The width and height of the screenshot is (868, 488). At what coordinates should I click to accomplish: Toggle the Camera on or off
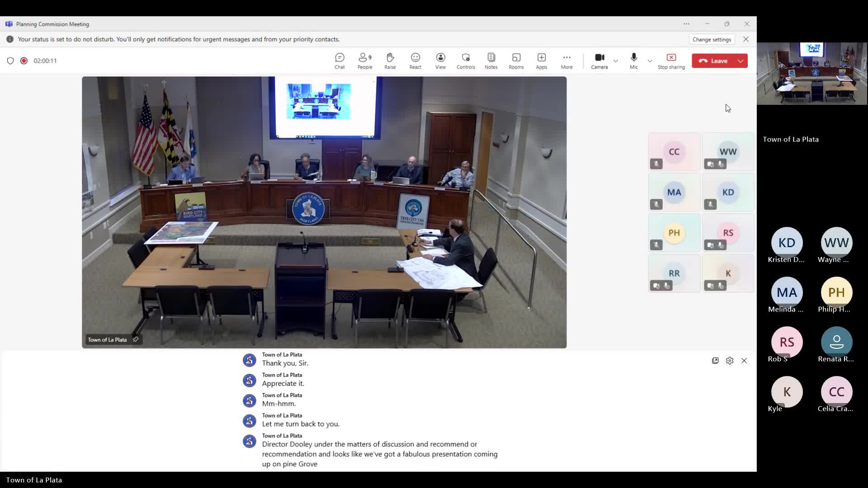(599, 61)
